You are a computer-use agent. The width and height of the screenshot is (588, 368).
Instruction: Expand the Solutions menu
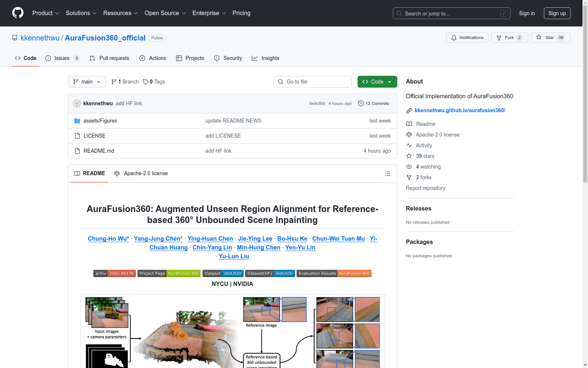click(x=81, y=13)
